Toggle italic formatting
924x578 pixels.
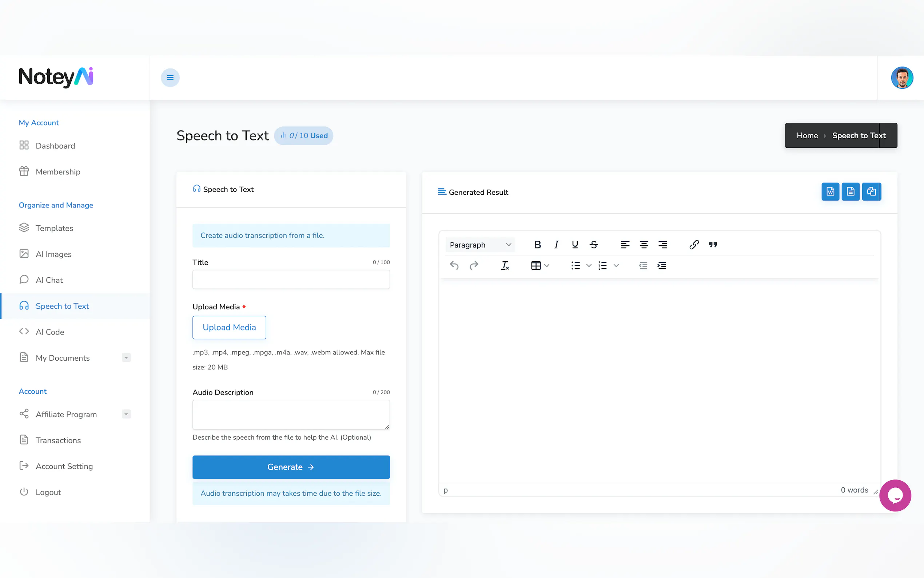(556, 245)
